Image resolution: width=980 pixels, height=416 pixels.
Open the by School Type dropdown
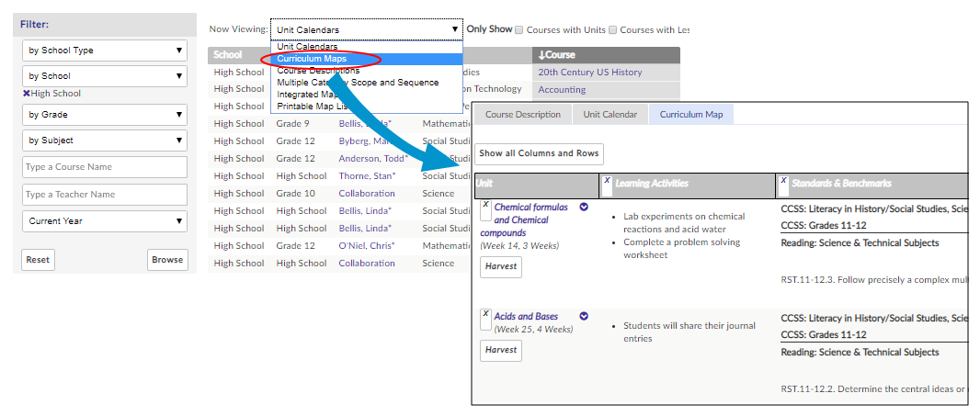tap(104, 51)
